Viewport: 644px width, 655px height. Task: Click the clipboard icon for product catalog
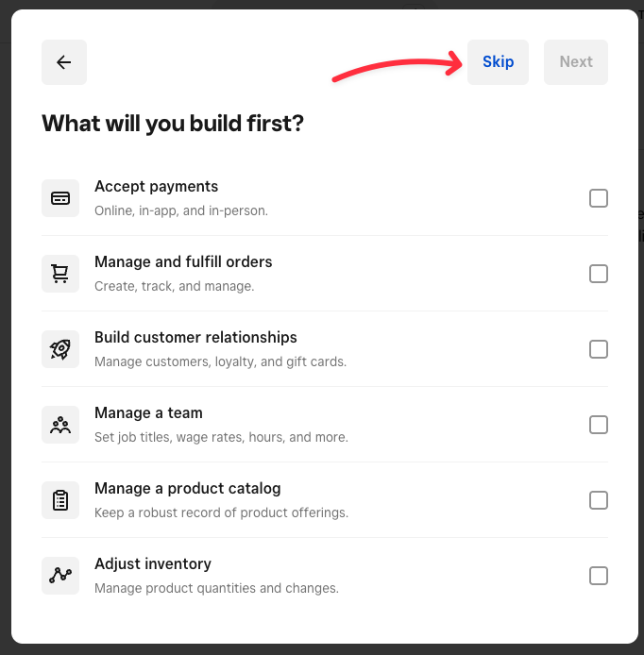[60, 500]
